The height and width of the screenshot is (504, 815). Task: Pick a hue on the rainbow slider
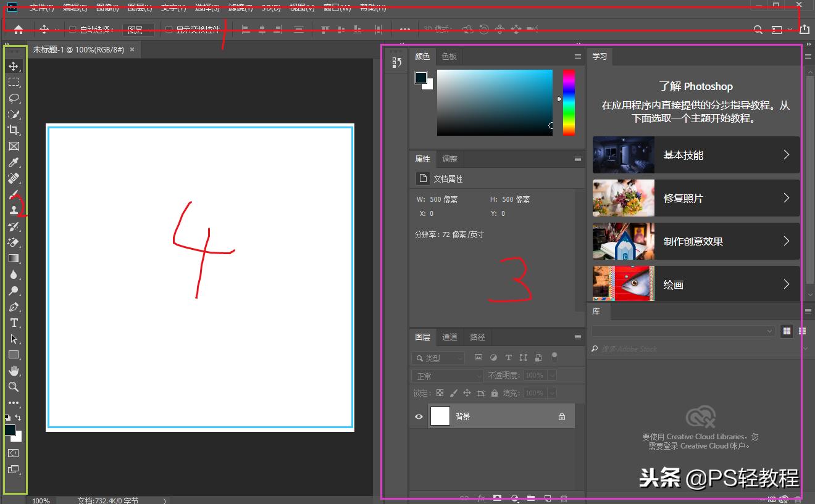click(569, 102)
